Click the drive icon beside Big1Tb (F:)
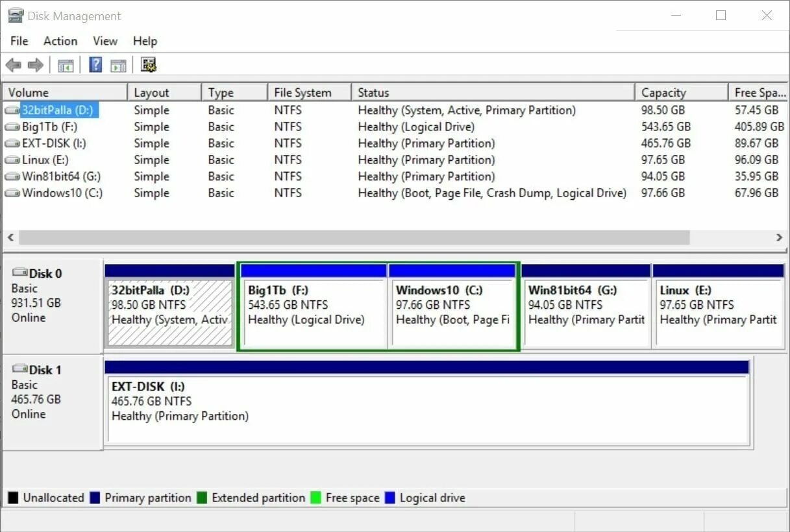The image size is (790, 532). (12, 127)
